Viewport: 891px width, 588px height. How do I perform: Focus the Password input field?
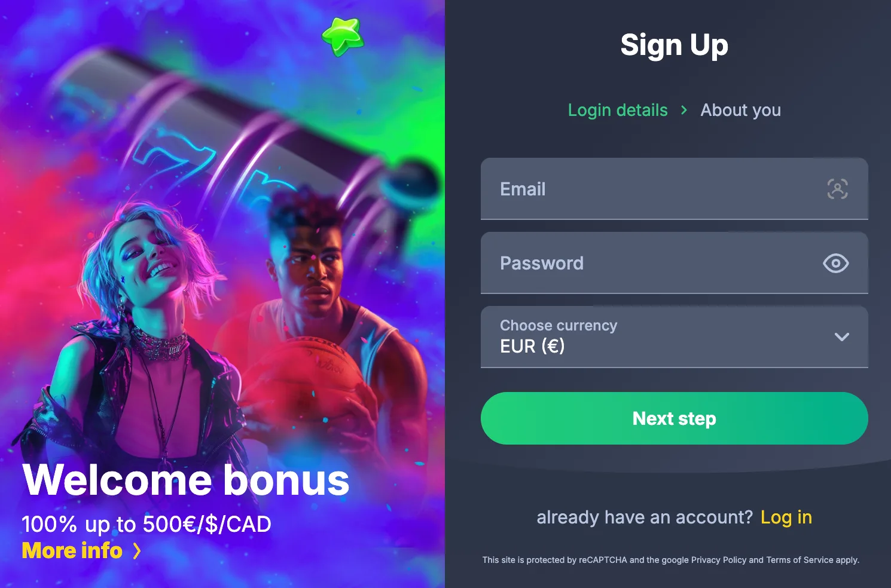click(675, 263)
